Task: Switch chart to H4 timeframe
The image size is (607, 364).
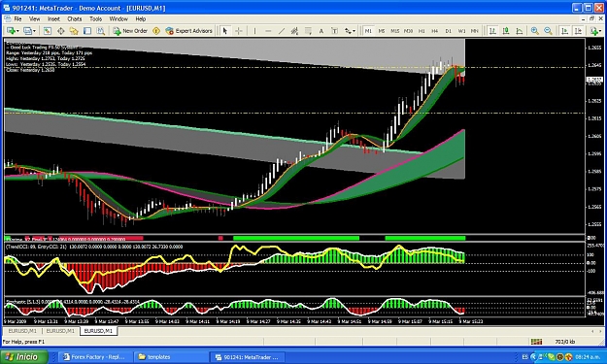Action: click(x=435, y=31)
